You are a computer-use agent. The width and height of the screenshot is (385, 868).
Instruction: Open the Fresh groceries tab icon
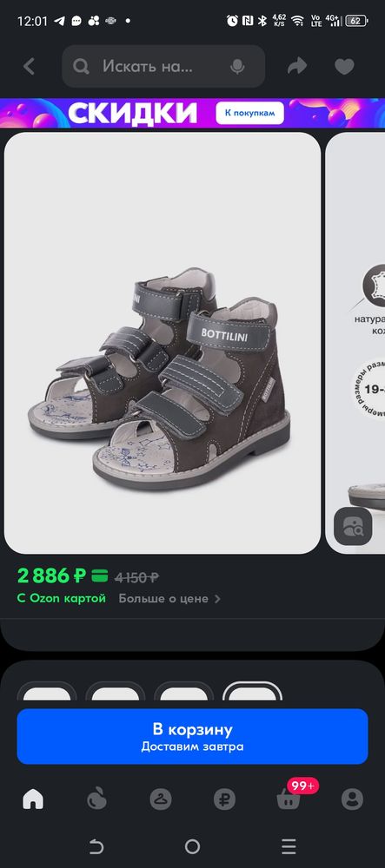tap(96, 799)
